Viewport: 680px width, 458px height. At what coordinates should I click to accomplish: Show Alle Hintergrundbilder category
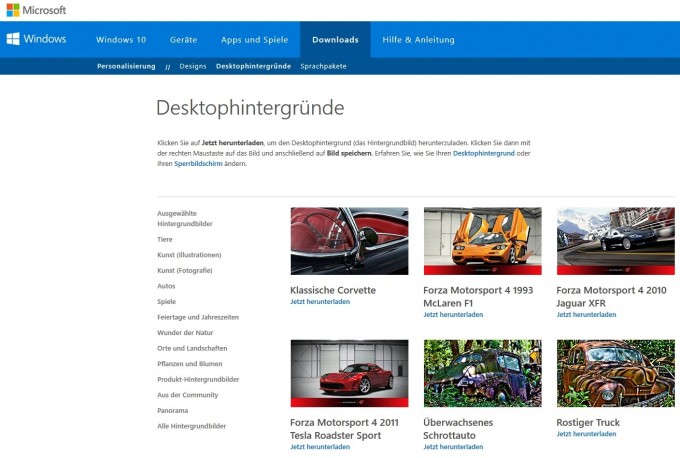coord(191,426)
